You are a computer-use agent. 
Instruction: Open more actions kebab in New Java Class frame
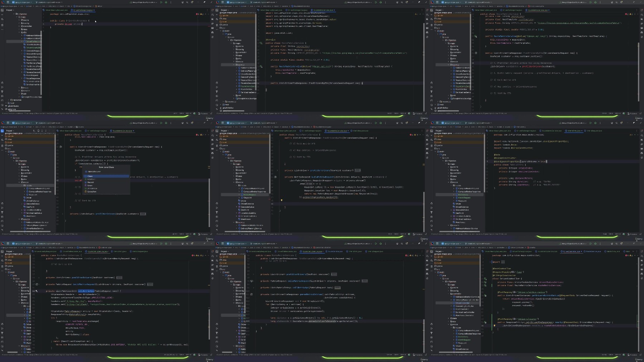[x=171, y=123]
